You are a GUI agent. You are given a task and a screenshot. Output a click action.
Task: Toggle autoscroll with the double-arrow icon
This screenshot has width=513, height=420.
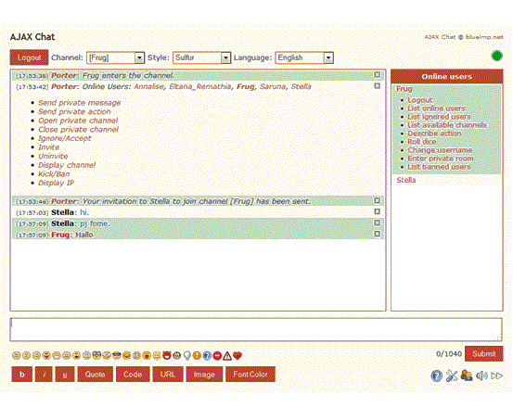[497, 375]
